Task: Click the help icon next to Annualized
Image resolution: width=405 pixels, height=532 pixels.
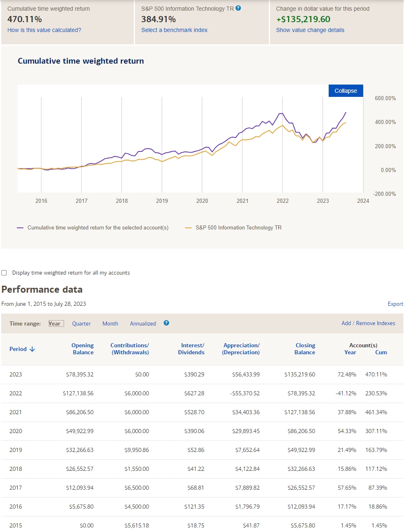Action: coord(166,323)
